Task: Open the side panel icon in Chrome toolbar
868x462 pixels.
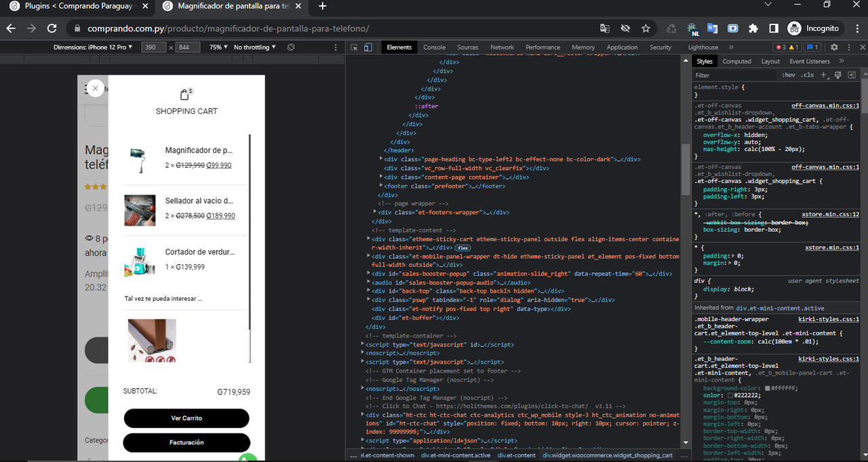Action: tap(774, 28)
